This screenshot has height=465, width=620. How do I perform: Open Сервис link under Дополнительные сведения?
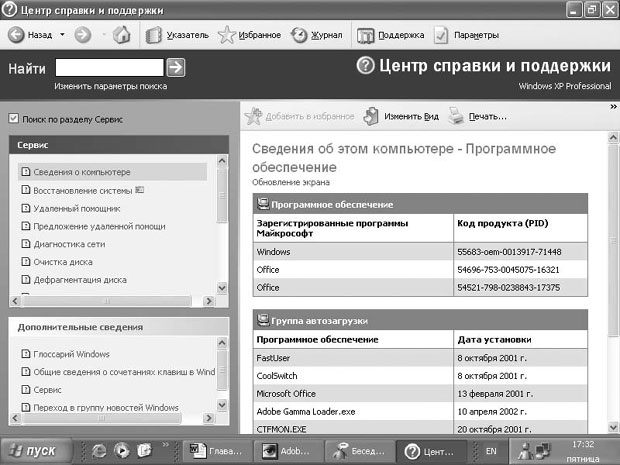point(41,389)
